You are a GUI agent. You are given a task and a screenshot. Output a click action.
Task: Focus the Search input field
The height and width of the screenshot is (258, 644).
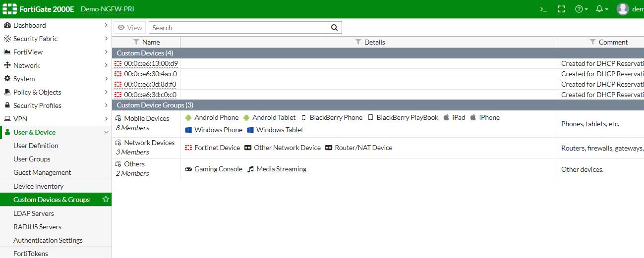(x=238, y=28)
